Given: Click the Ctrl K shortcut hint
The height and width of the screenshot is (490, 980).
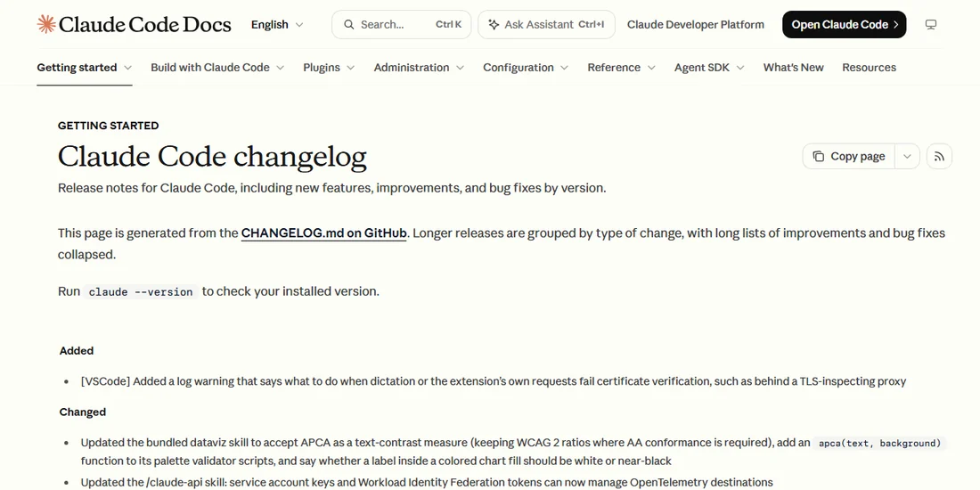Looking at the screenshot, I should (x=449, y=24).
